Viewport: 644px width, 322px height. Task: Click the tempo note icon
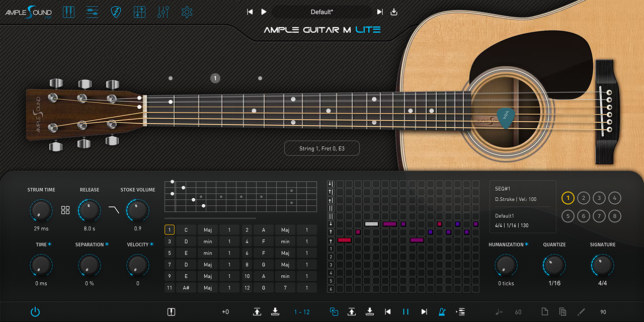pos(499,312)
